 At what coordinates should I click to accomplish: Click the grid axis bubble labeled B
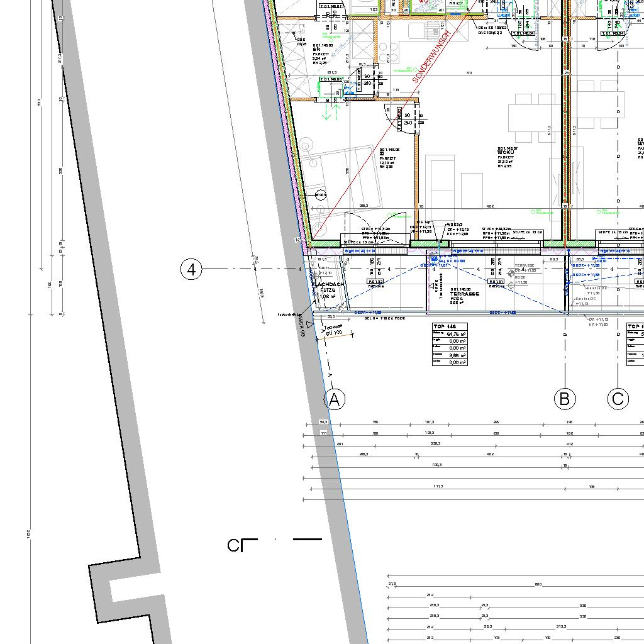[x=565, y=399]
